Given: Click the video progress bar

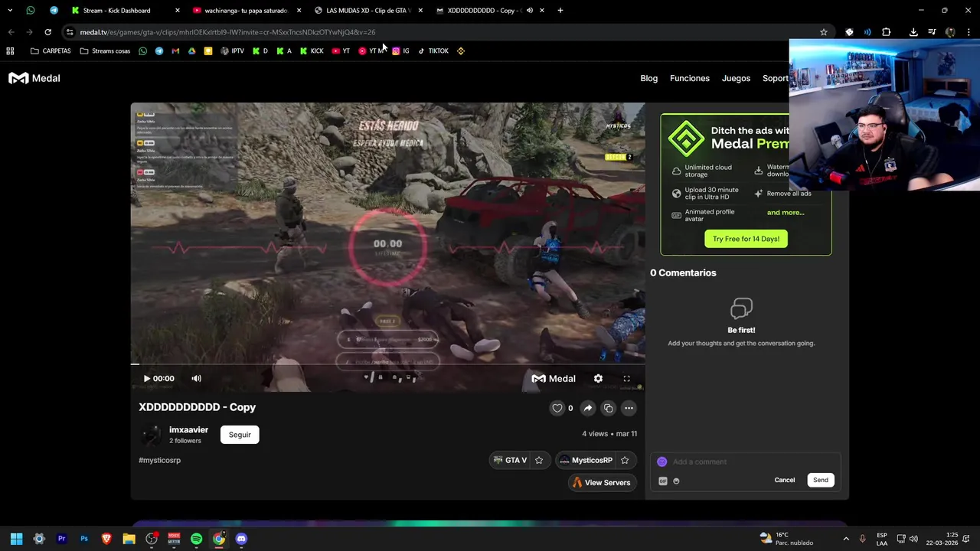Looking at the screenshot, I should click(x=387, y=364).
